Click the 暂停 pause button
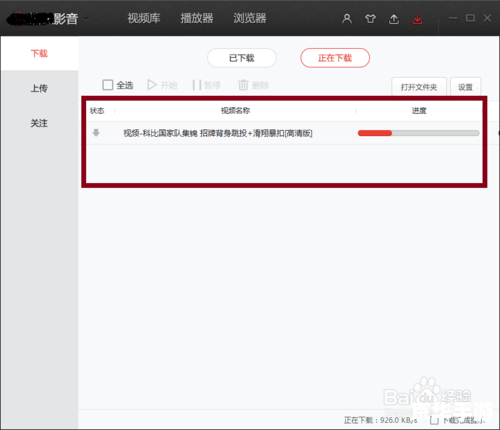The height and width of the screenshot is (430, 500). (207, 85)
